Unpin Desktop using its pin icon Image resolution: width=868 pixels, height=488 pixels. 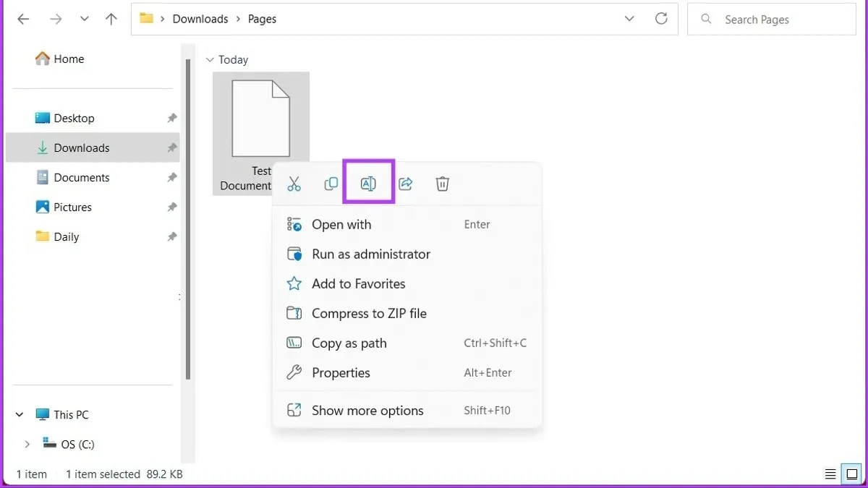pyautogui.click(x=171, y=118)
